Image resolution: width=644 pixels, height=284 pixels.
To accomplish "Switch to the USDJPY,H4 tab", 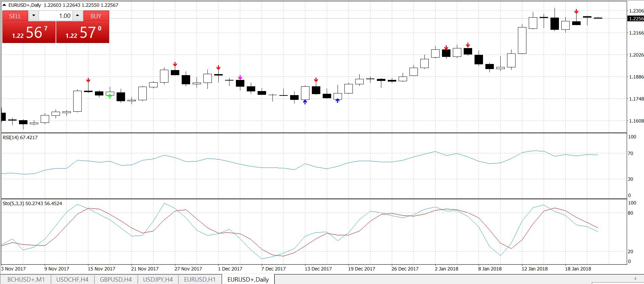I will 158,280.
